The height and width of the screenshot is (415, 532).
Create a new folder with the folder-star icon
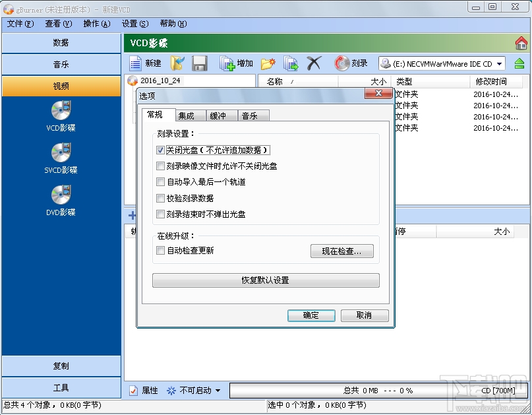click(268, 63)
